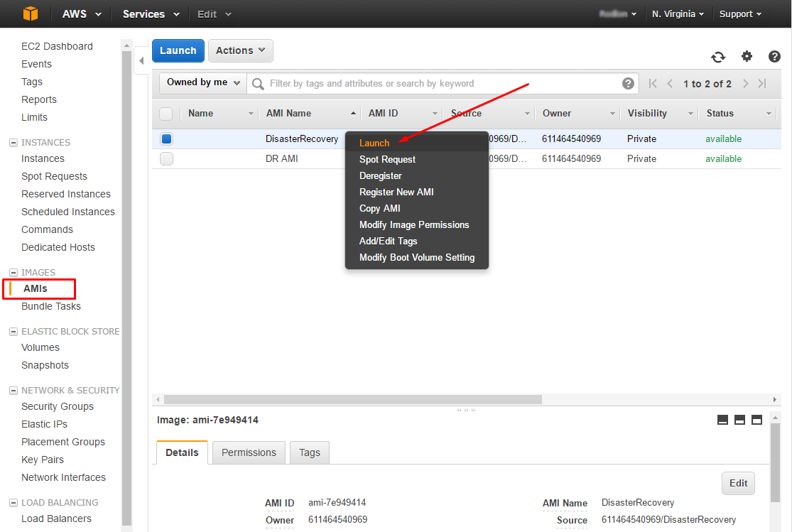The height and width of the screenshot is (532, 792).
Task: Collapse the LOAD BALANCING section
Action: [x=13, y=503]
